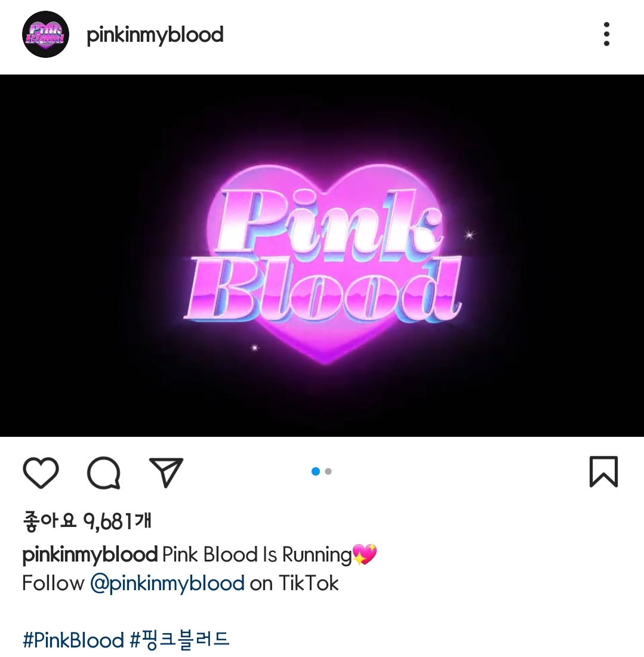644x657 pixels.
Task: Open comments via the speech bubble icon
Action: [x=103, y=472]
